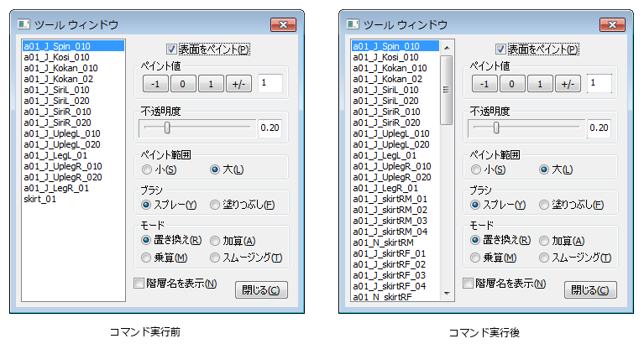Select a01_N_skirtRM list entry

[384, 242]
